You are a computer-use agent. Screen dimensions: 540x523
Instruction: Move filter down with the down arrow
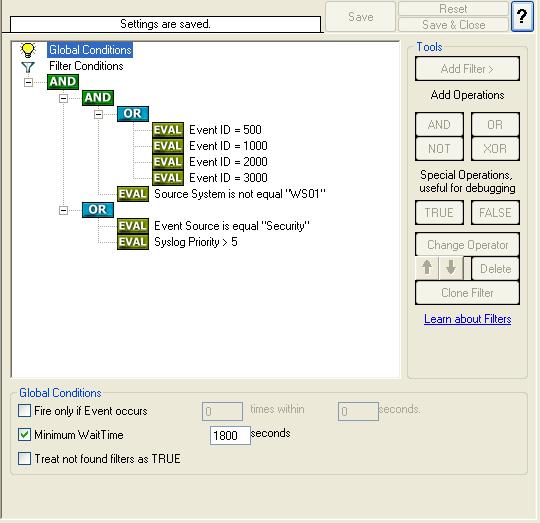point(451,268)
